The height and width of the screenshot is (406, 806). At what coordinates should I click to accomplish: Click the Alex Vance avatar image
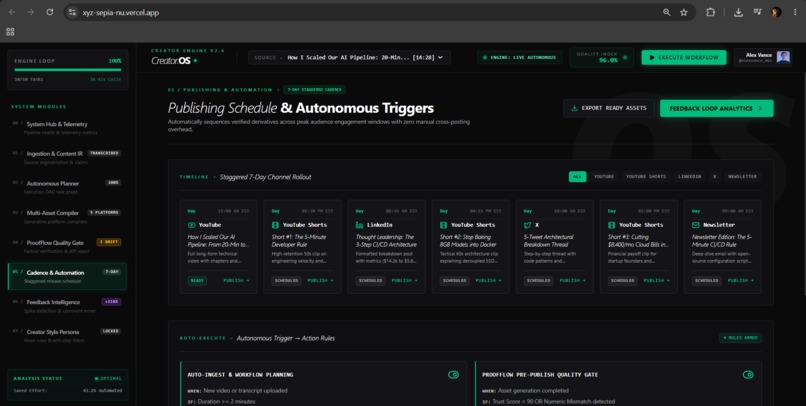(783, 57)
